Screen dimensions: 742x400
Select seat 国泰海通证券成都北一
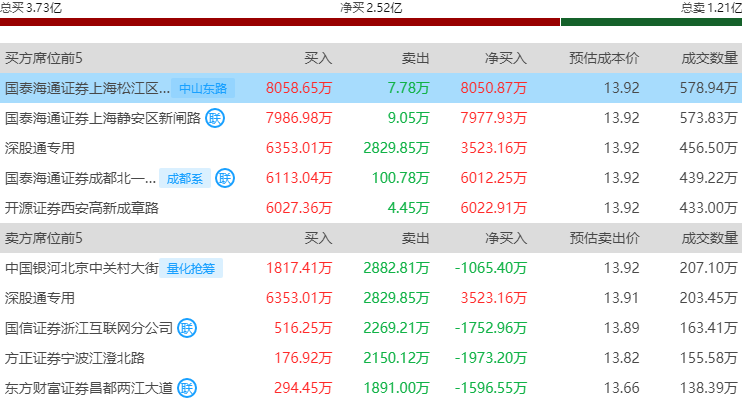click(80, 178)
